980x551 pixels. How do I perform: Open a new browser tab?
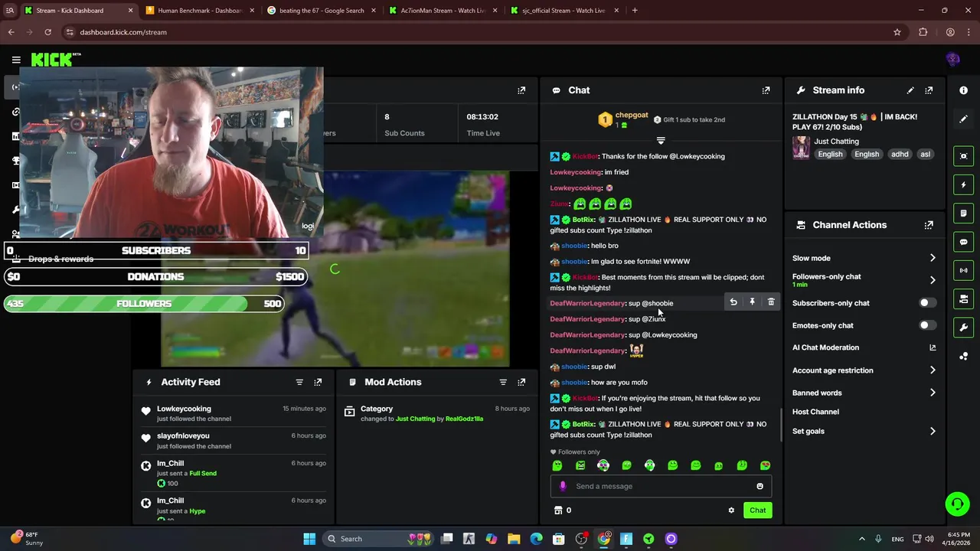point(635,11)
